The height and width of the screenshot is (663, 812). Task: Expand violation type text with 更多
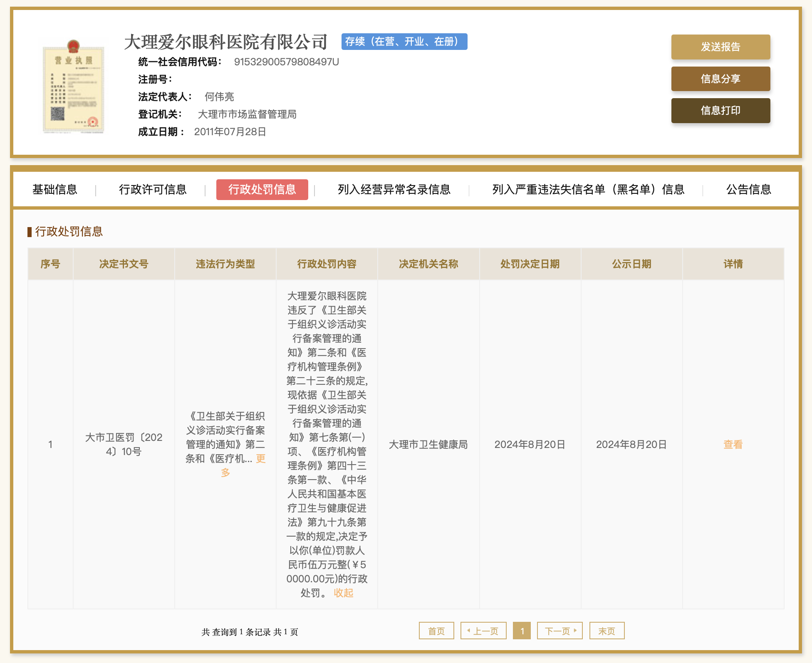coord(260,459)
